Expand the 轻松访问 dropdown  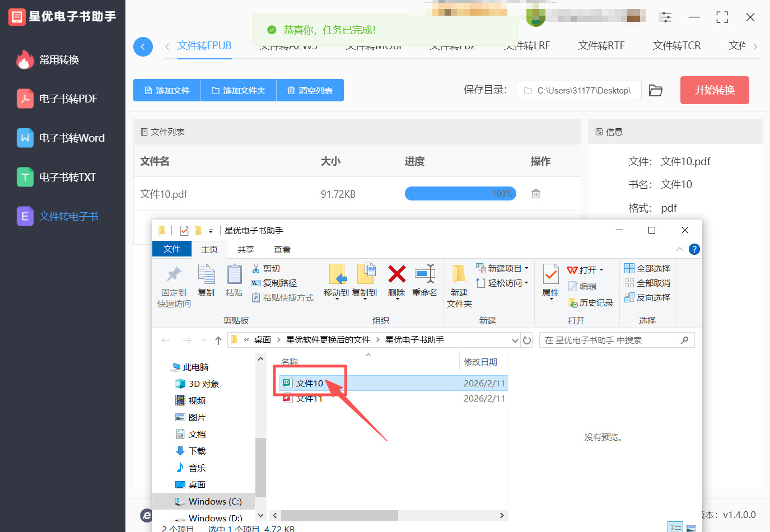click(503, 282)
